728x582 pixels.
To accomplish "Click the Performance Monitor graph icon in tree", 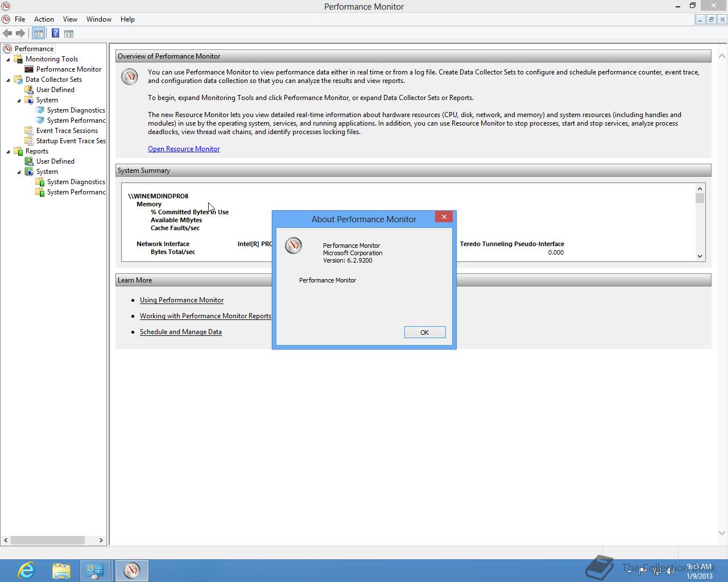I will 29,69.
